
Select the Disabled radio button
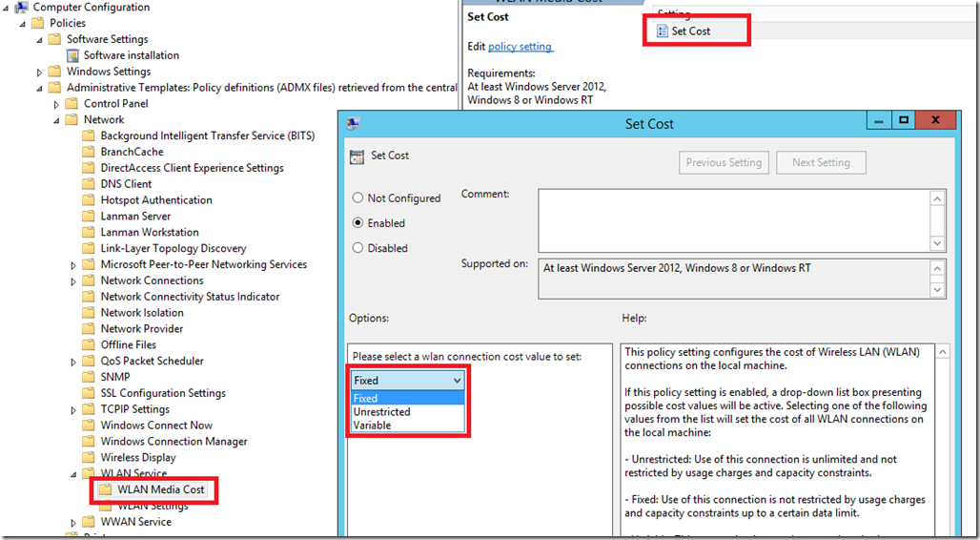[x=358, y=248]
